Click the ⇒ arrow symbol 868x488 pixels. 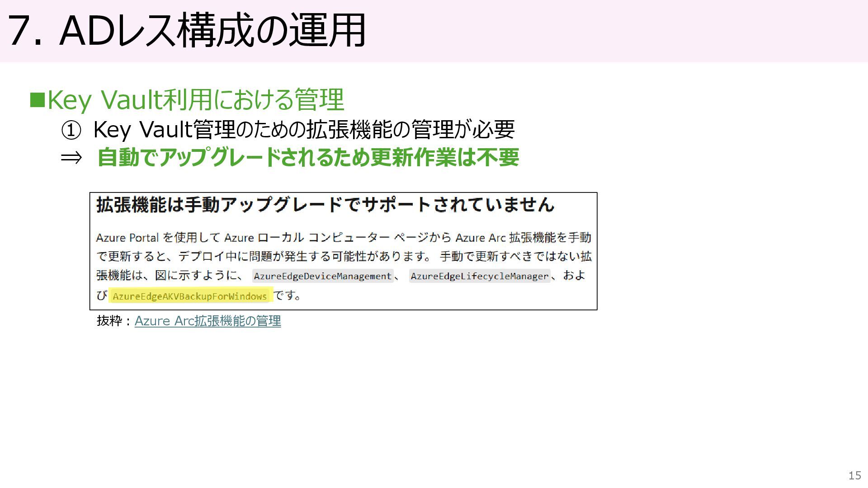(71, 158)
